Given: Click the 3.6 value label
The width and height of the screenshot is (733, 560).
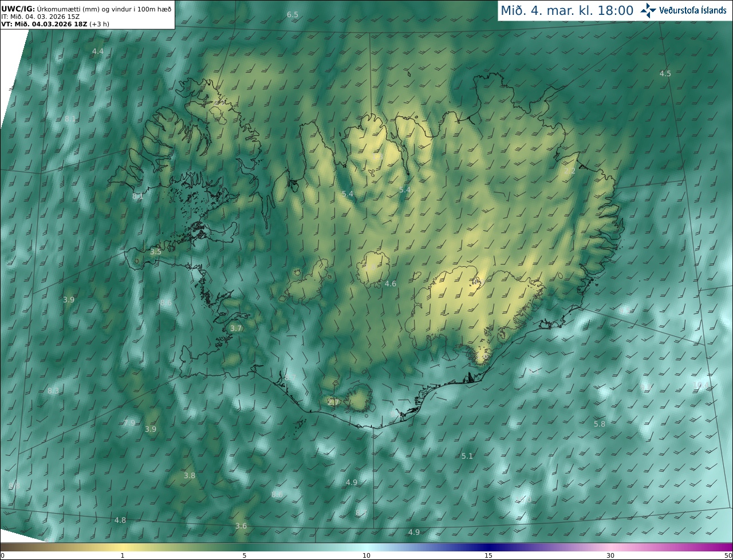Looking at the screenshot, I should tap(241, 526).
